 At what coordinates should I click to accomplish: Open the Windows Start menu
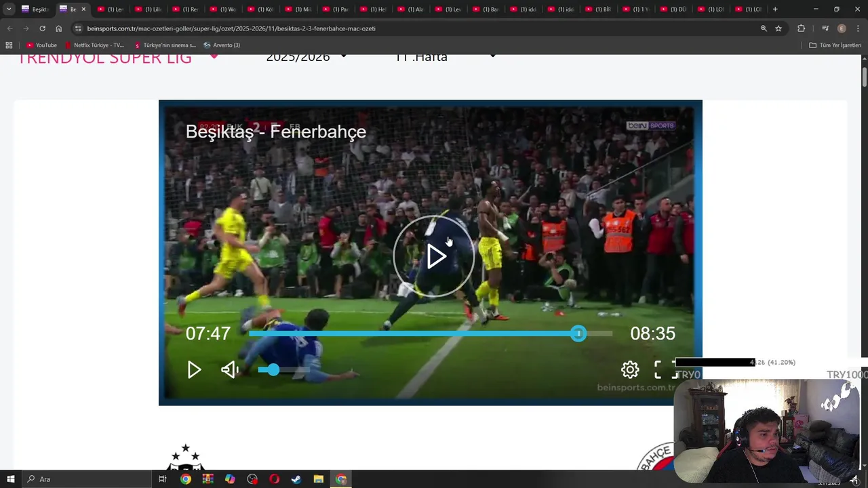11,479
